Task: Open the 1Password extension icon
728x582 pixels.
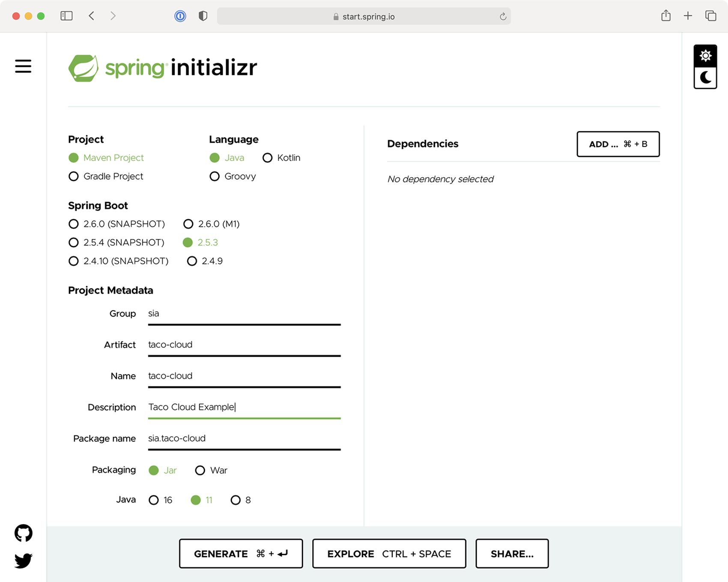Action: pyautogui.click(x=180, y=16)
